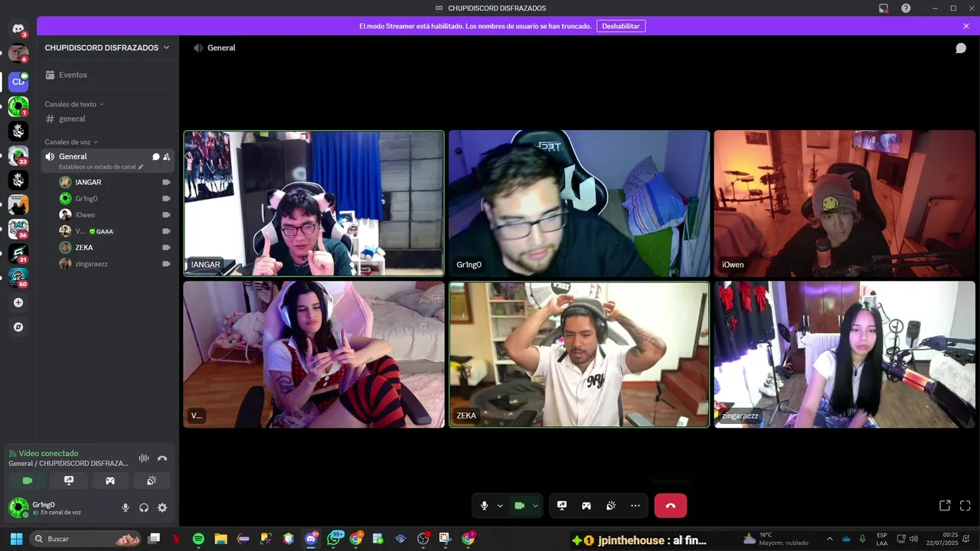
Task: Click Add a Server plus icon
Action: point(18,302)
